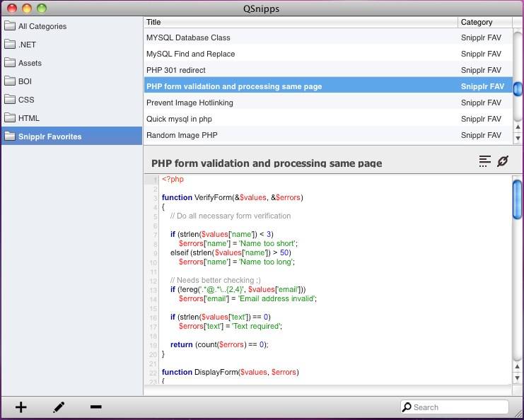Screen dimensions: 524x420
Task: Select the Snipplr Favorites folder icon
Action: point(10,136)
